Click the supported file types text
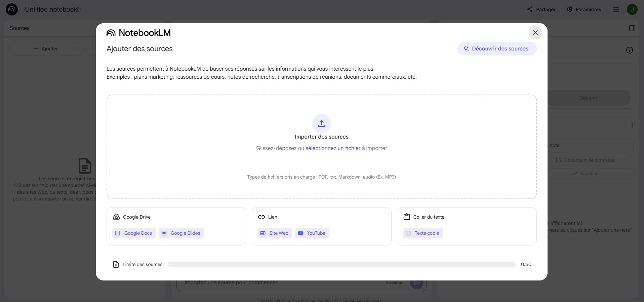 [x=322, y=177]
